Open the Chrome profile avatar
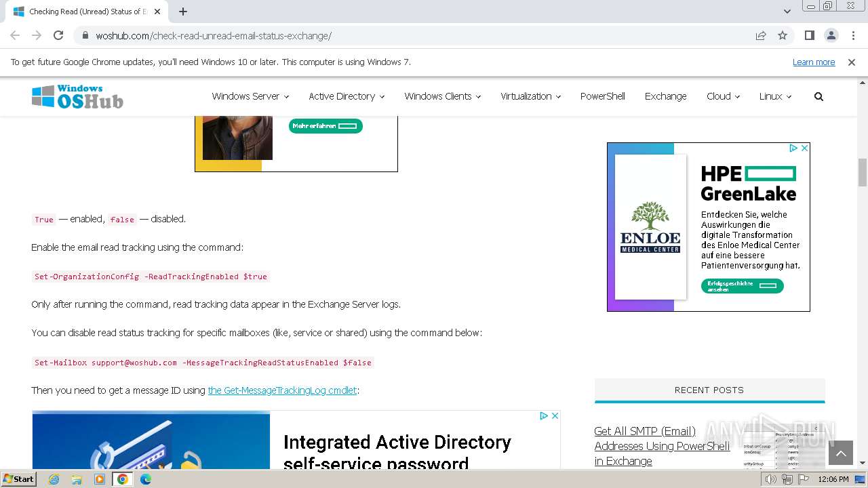868x488 pixels. point(831,35)
